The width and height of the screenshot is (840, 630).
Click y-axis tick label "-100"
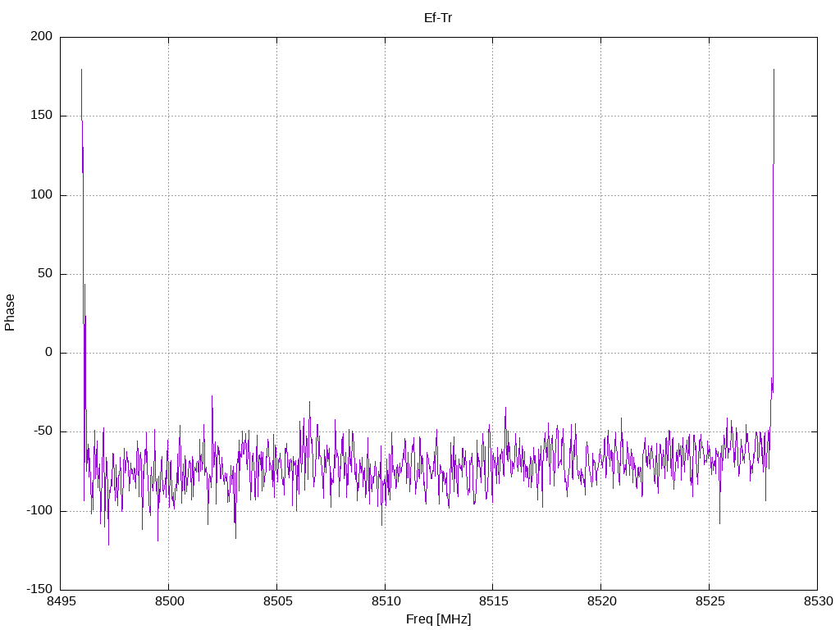(x=39, y=510)
